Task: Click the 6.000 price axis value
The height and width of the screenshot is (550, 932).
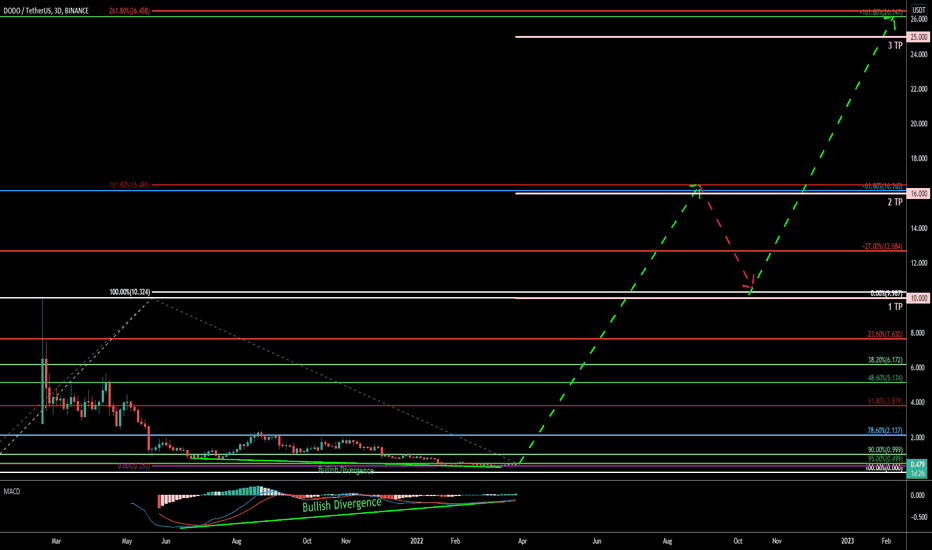Action: [x=919, y=367]
